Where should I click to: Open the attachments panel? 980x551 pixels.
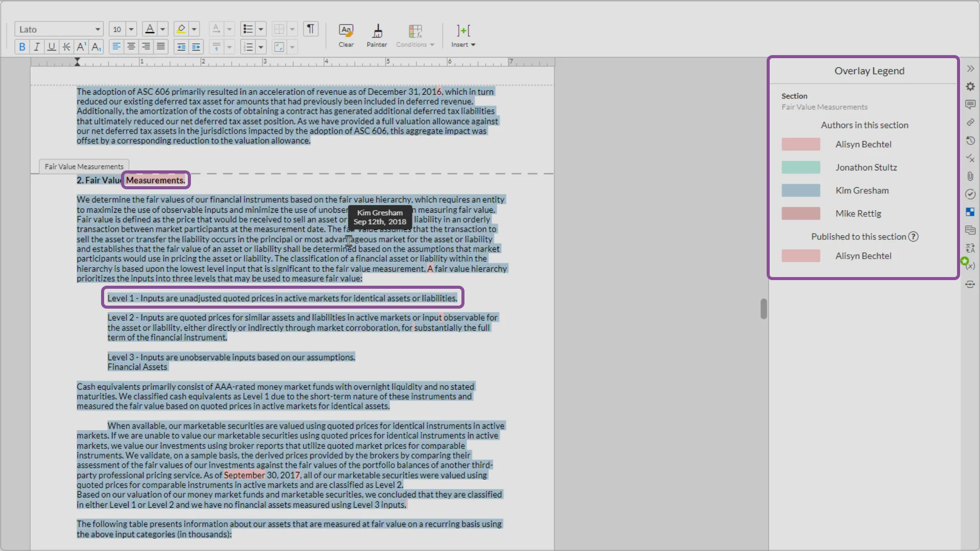[x=970, y=176]
